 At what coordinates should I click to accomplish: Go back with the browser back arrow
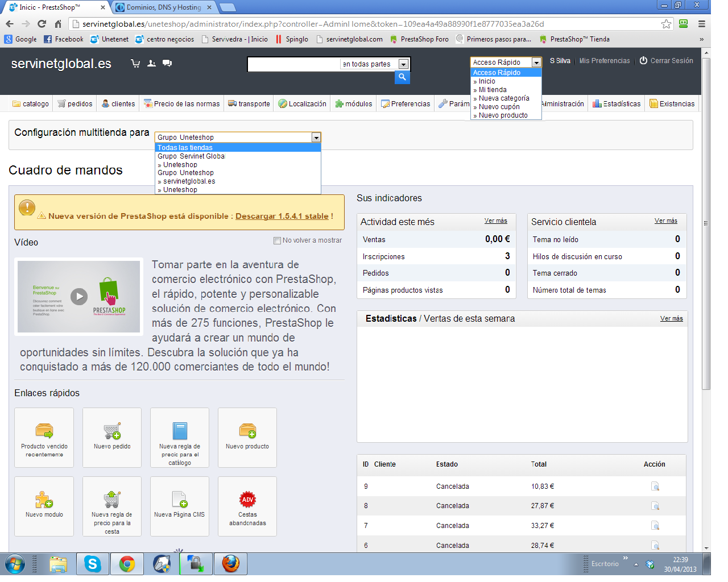(x=9, y=24)
